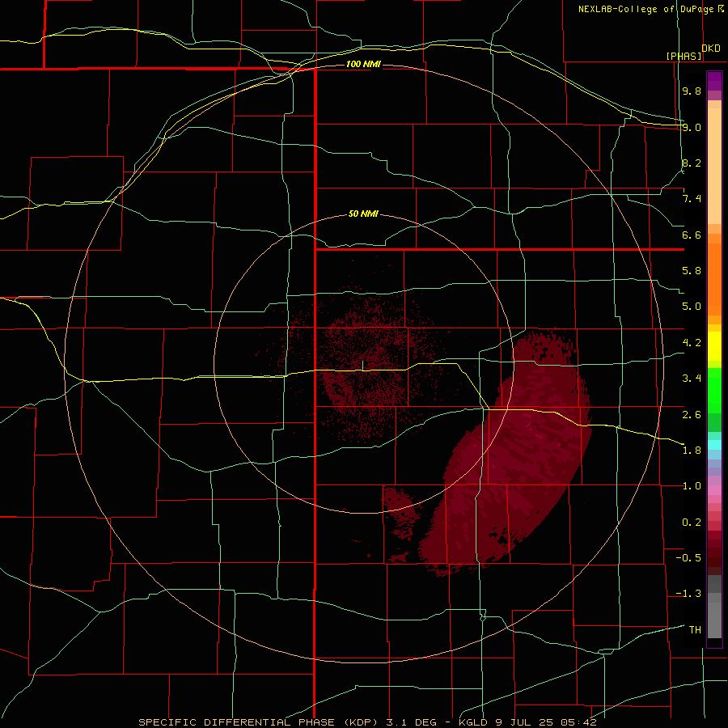Click the 0.2 value on the color scale

[x=692, y=523]
